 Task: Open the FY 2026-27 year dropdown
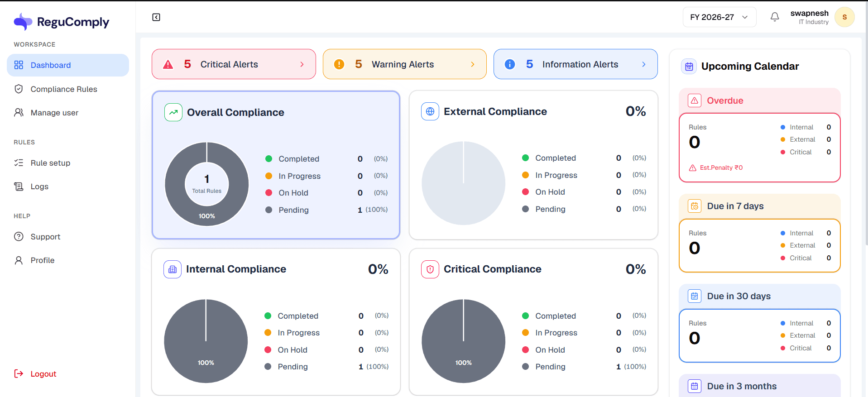click(719, 17)
